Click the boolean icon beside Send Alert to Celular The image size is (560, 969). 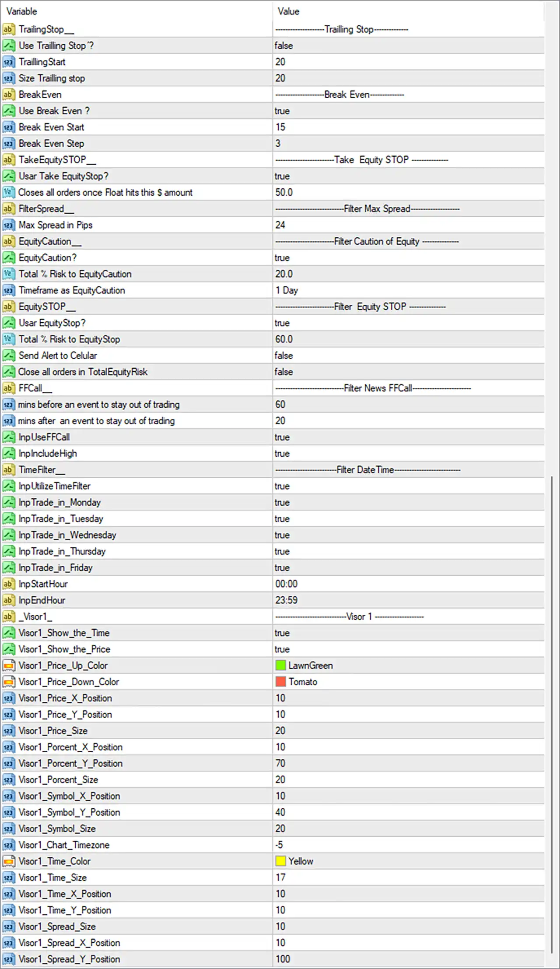(x=8, y=356)
